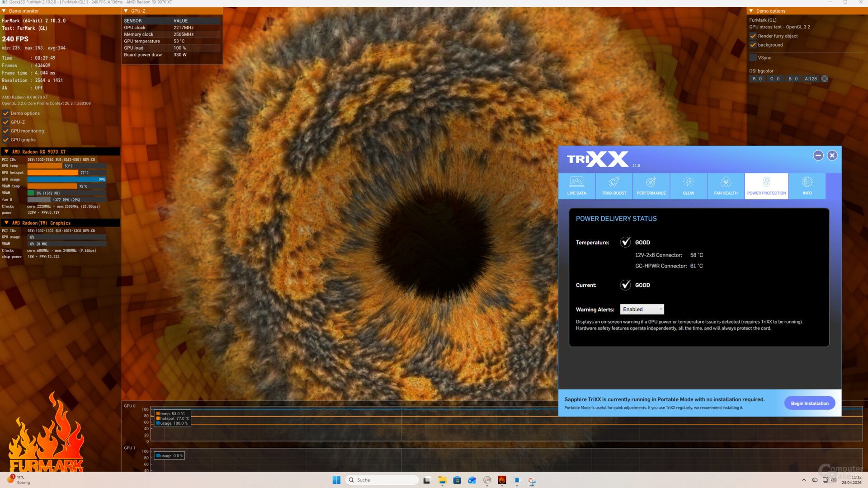Open the Warning Alerts dropdown
Image resolution: width=868 pixels, height=488 pixels.
(642, 310)
